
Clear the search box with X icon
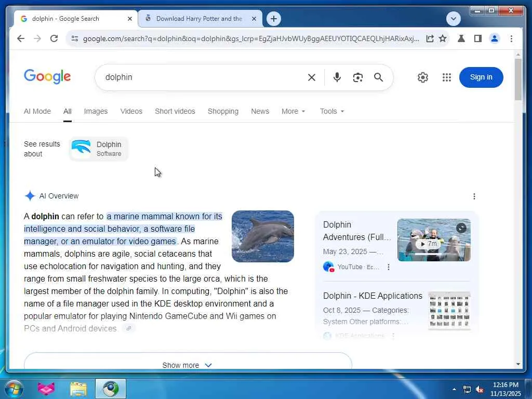pyautogui.click(x=312, y=77)
